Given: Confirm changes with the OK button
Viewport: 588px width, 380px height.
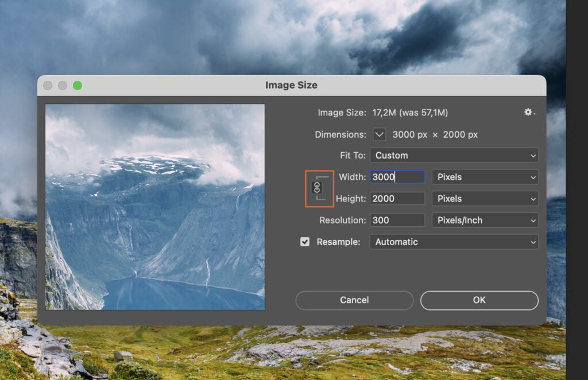Looking at the screenshot, I should point(479,300).
